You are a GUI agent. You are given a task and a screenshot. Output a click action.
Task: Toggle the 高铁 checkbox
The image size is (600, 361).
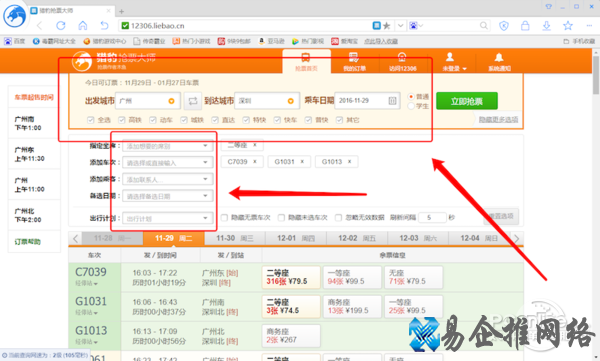click(122, 120)
